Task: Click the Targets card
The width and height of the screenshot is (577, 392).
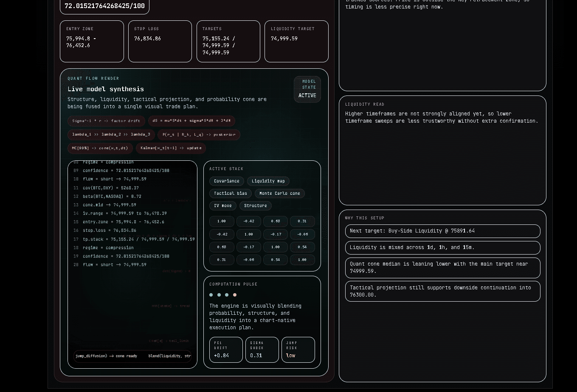Action: [228, 41]
